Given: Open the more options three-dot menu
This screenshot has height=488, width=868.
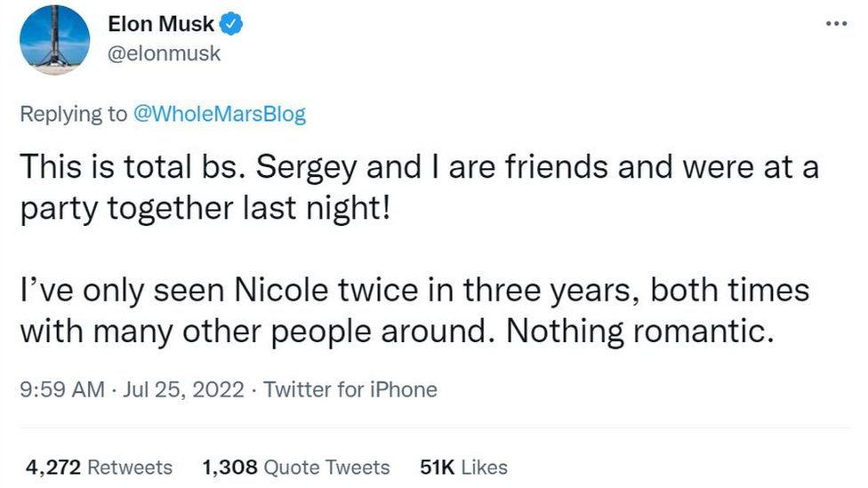Looking at the screenshot, I should (x=835, y=24).
